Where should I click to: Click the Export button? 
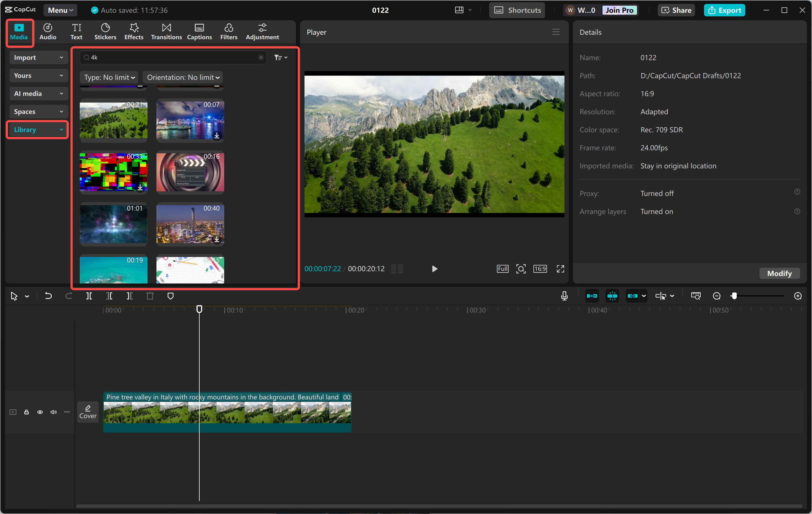724,10
